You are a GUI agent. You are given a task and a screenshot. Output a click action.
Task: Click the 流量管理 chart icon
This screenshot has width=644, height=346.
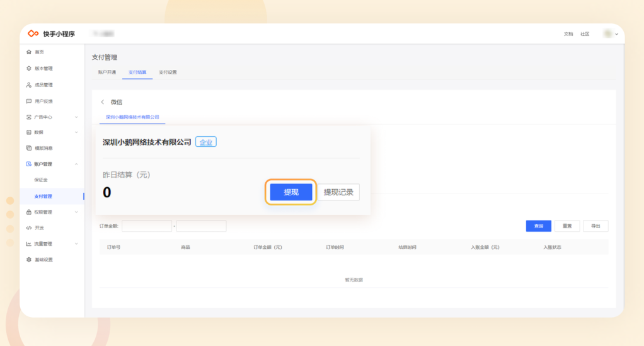(29, 244)
